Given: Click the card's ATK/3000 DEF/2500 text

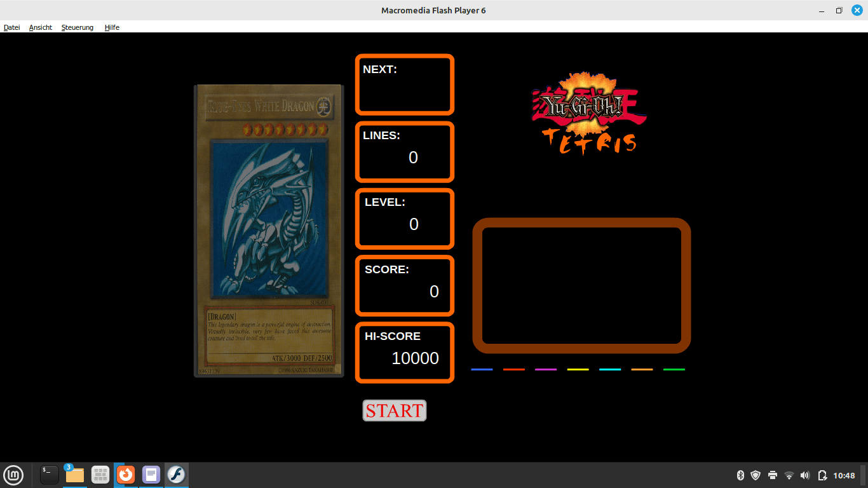Looking at the screenshot, I should (x=302, y=358).
